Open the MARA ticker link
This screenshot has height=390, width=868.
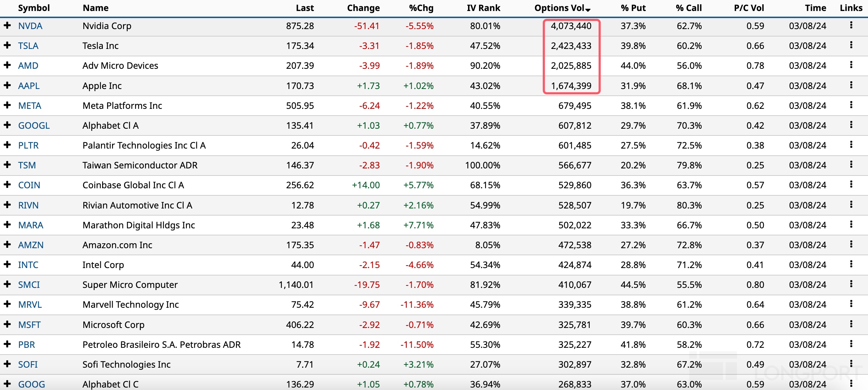click(30, 225)
